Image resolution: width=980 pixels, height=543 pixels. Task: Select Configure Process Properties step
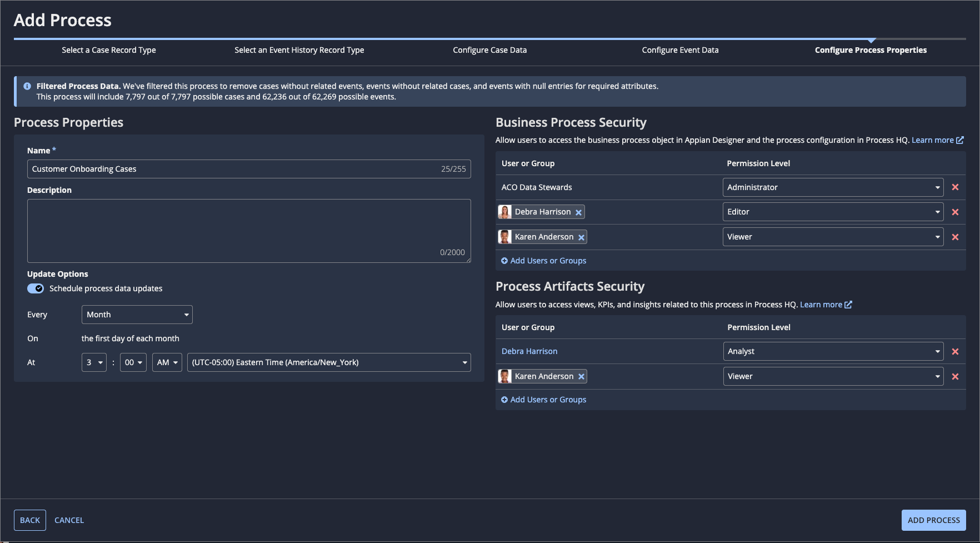point(871,50)
